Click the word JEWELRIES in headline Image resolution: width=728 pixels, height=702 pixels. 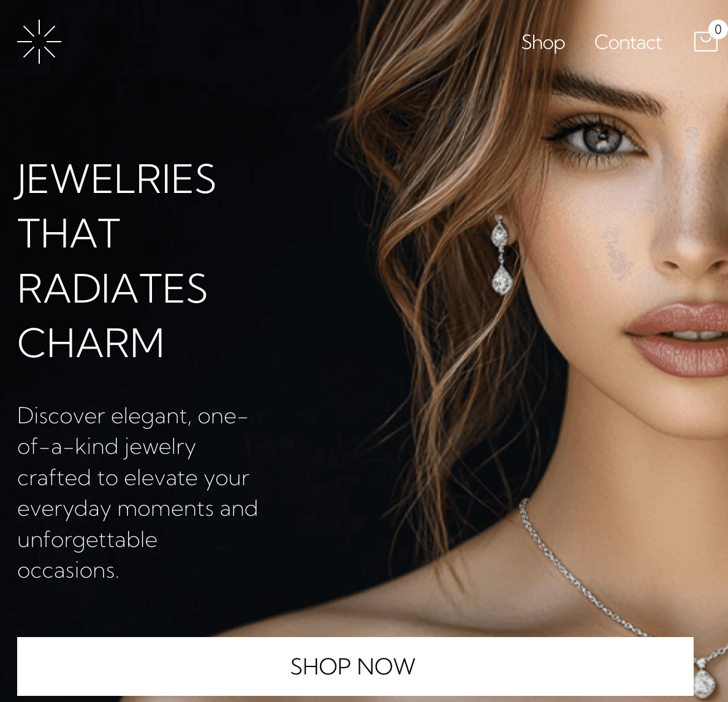pos(116,179)
